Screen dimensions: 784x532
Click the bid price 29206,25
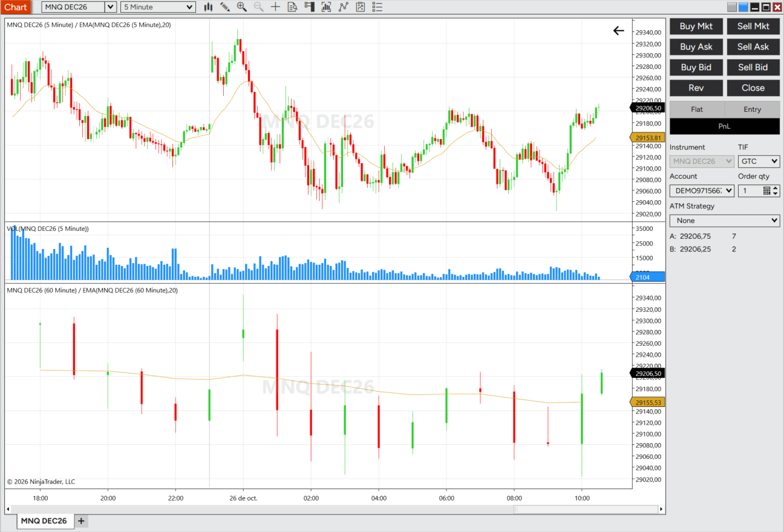[x=695, y=249]
